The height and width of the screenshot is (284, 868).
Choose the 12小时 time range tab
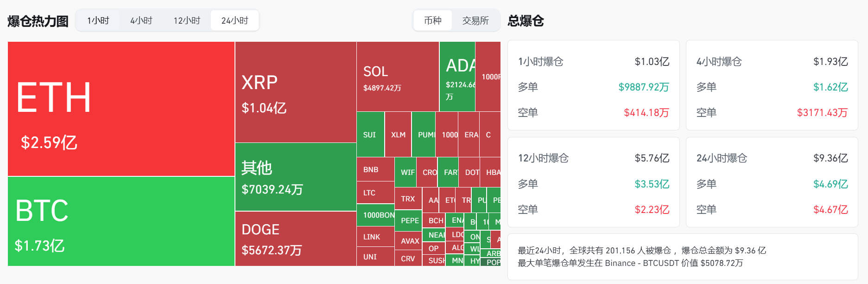[187, 20]
